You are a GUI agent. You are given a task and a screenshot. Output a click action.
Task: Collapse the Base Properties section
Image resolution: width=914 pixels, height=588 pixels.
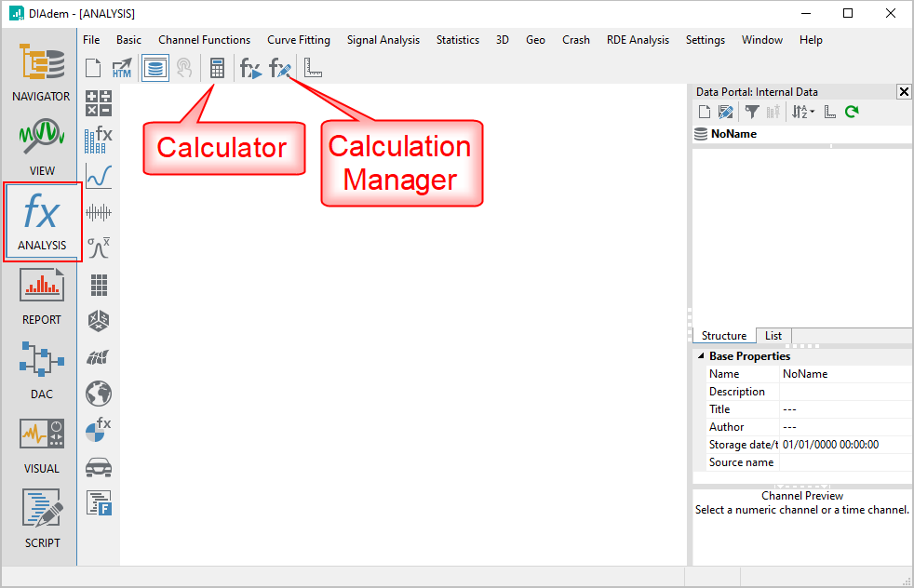(701, 355)
